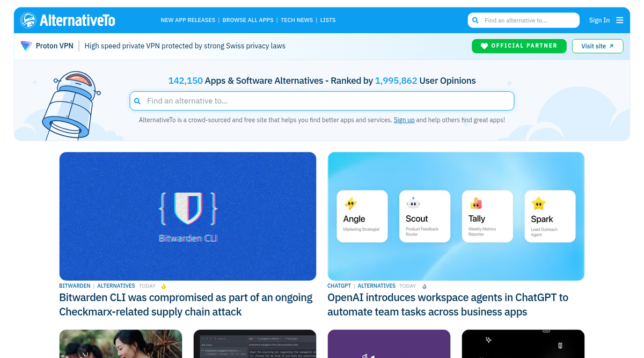
Task: Open the Bitwarden CLI article thumbnail
Action: pos(187,216)
